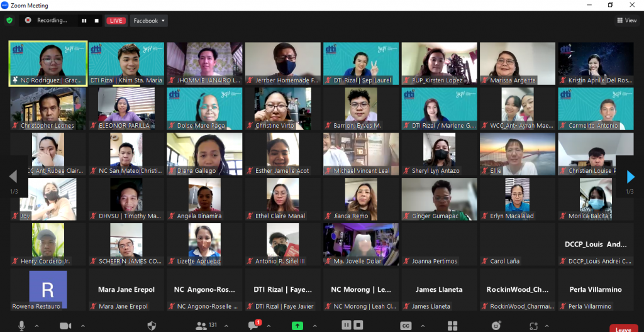
Task: Expand share screen options arrow
Action: [x=315, y=326]
